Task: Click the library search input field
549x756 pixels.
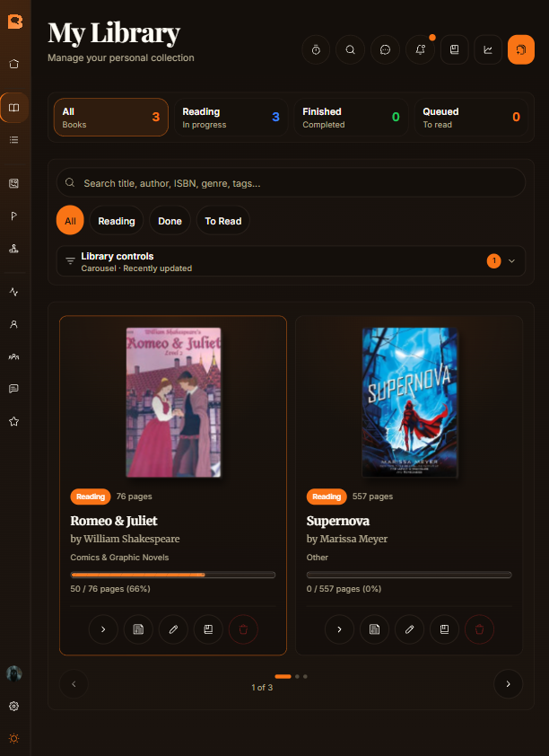Action: (x=291, y=183)
